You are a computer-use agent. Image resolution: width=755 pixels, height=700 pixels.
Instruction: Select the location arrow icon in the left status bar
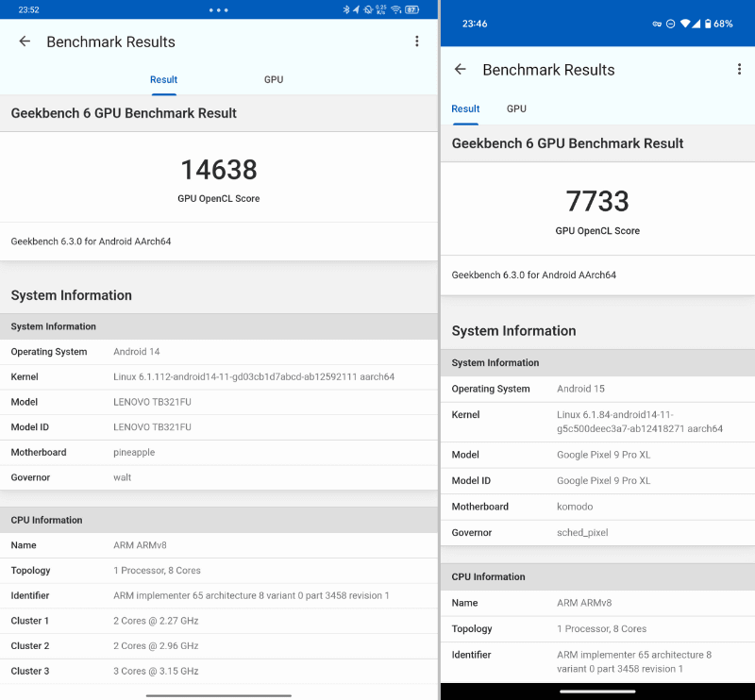[357, 8]
